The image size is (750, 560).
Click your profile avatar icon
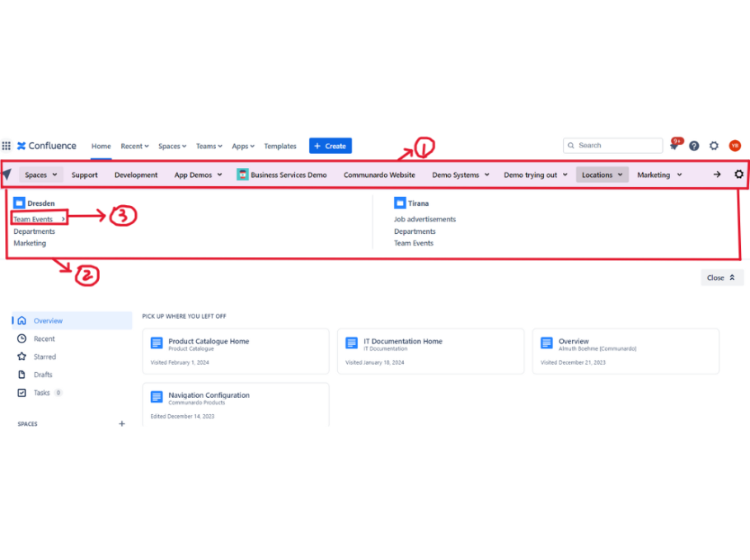click(734, 146)
